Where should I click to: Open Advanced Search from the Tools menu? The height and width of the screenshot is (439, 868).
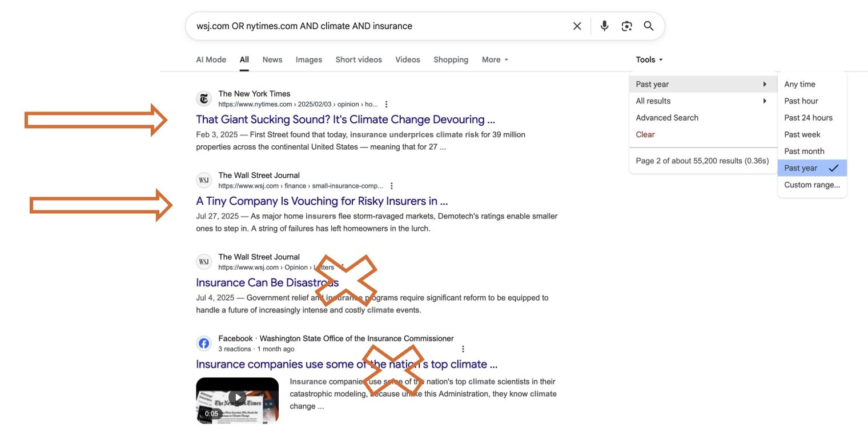[x=667, y=118]
